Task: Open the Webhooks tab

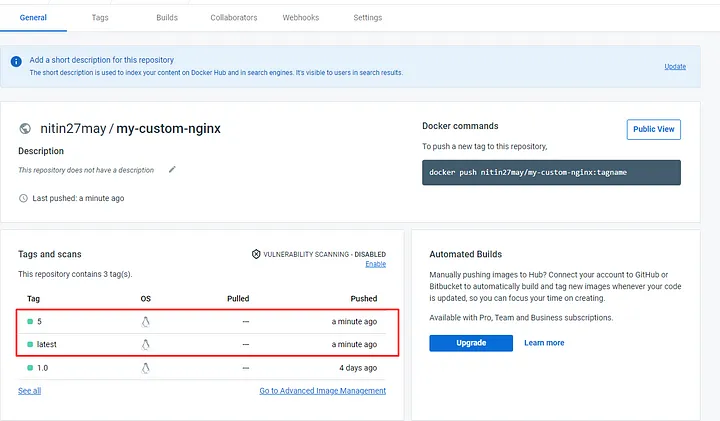Action: click(301, 17)
